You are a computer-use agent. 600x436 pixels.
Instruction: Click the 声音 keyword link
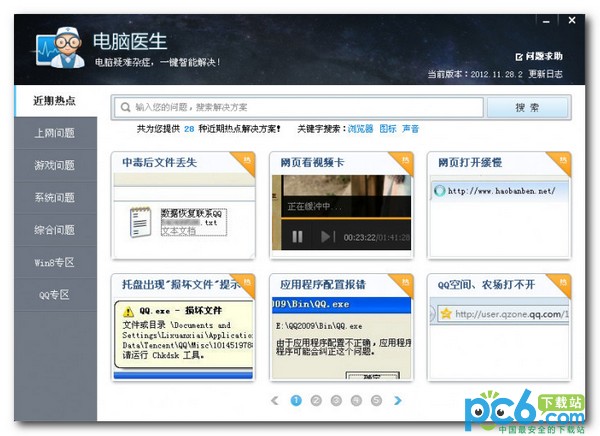(410, 129)
